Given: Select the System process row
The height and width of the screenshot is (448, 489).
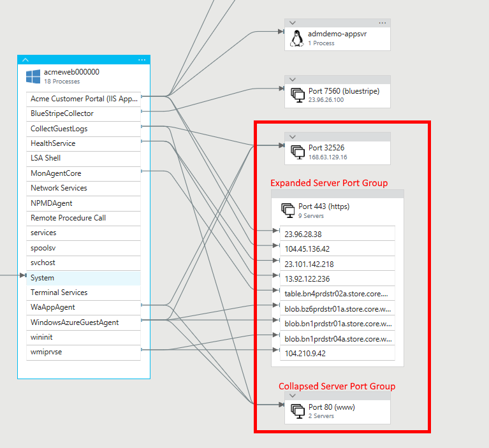Looking at the screenshot, I should tap(84, 278).
